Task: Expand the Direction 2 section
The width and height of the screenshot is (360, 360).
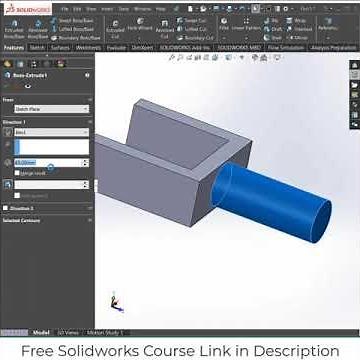Action: click(89, 208)
